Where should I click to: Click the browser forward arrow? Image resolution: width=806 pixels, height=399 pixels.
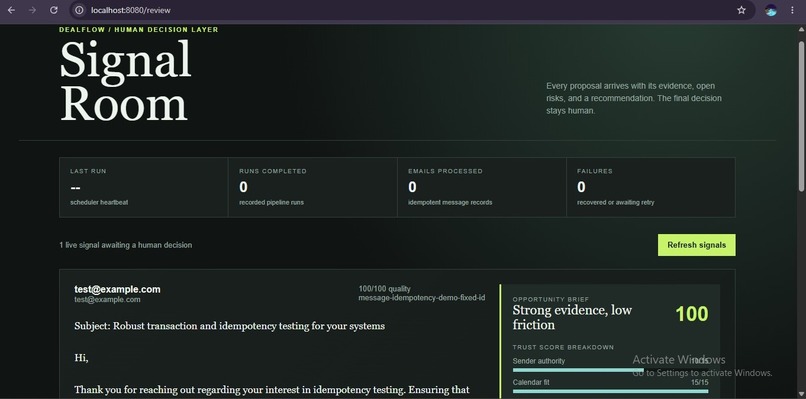32,10
